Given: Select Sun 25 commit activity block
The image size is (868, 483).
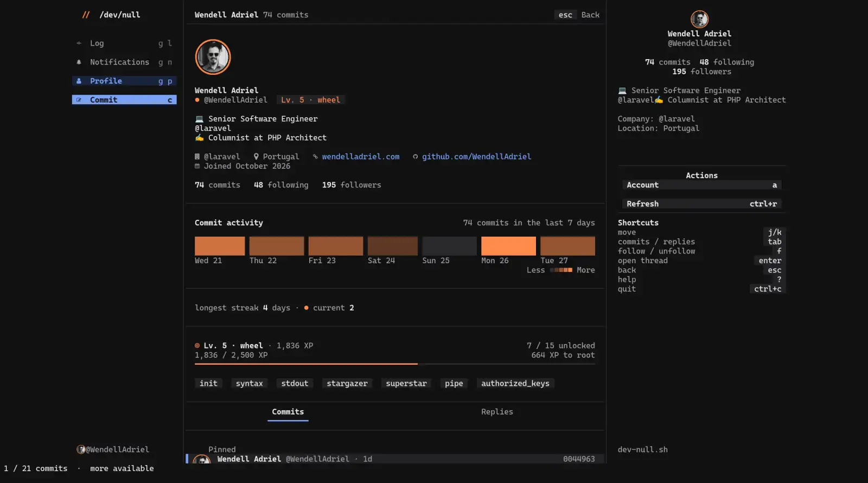Looking at the screenshot, I should tap(450, 246).
